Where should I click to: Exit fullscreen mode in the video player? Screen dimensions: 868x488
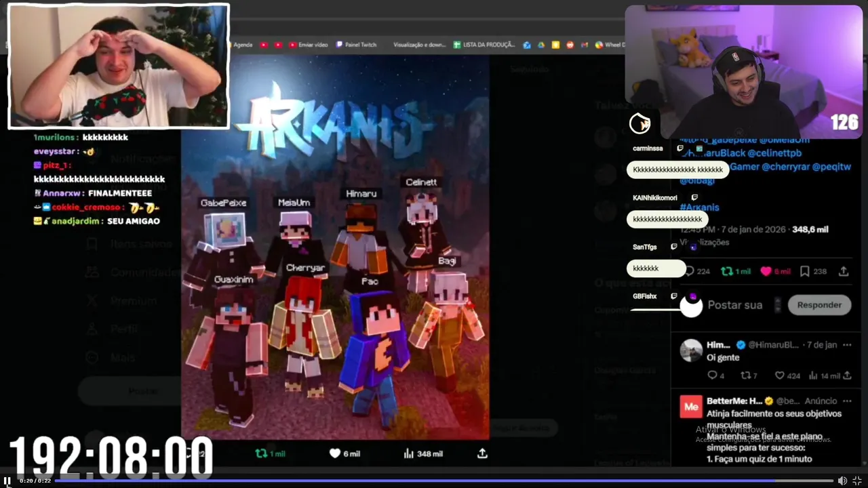point(857,481)
